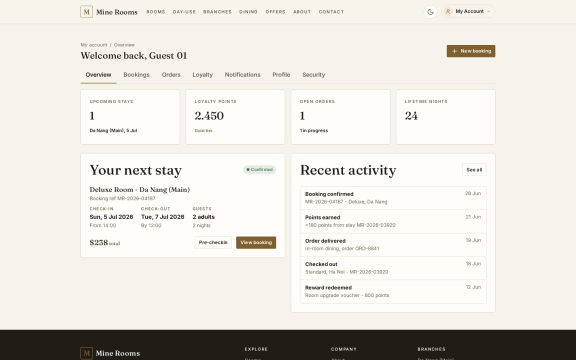Image resolution: width=576 pixels, height=360 pixels.
Task: Click booking ref MR-2026-04187 text
Action: pos(122,198)
